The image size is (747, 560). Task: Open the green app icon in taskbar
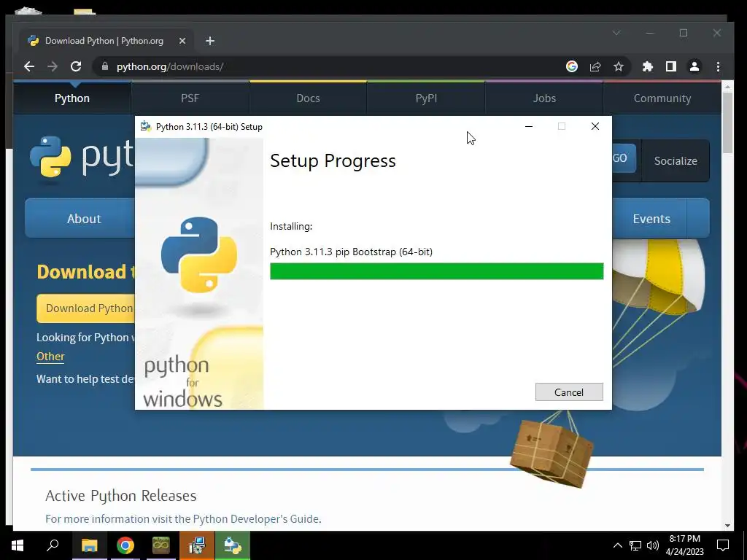(161, 545)
